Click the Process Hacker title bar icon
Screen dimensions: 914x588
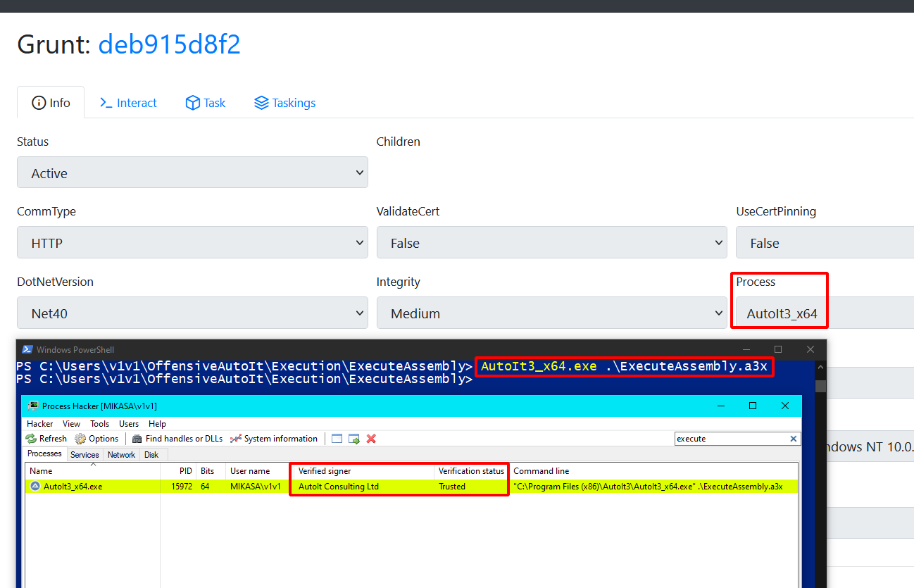(x=32, y=406)
